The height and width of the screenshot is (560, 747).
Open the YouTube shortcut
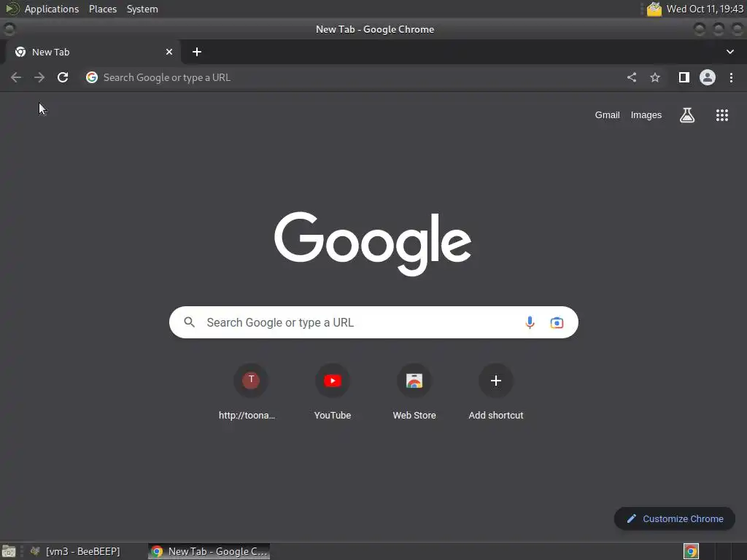[x=333, y=392]
